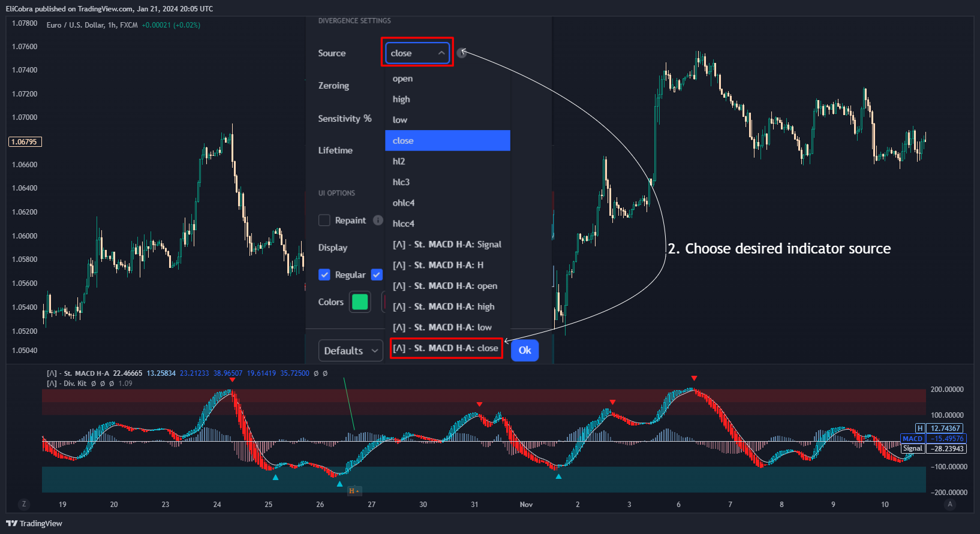Click Signal value label -28.23943
Screen dimensions: 980x534
pos(945,449)
